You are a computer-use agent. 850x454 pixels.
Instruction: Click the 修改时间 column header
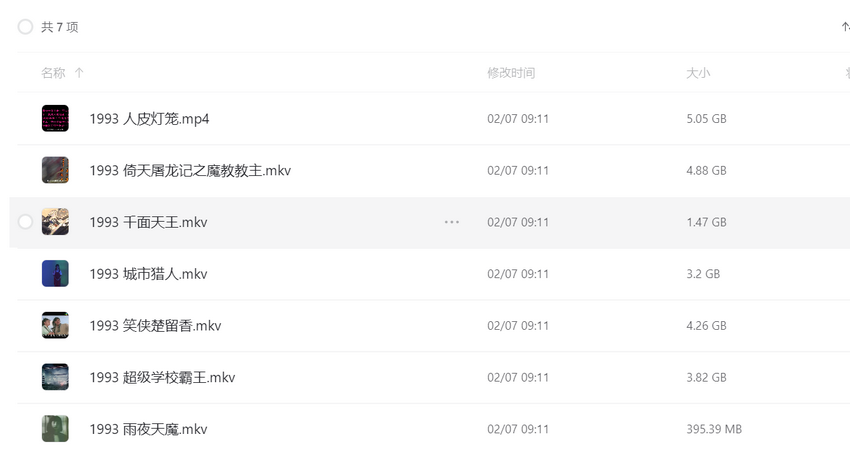(x=511, y=73)
